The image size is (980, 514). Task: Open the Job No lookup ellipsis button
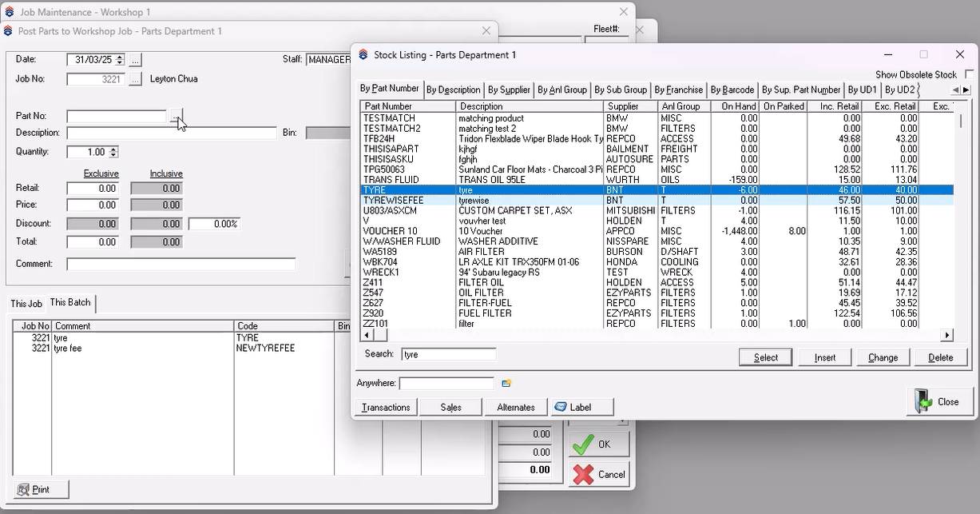(136, 79)
